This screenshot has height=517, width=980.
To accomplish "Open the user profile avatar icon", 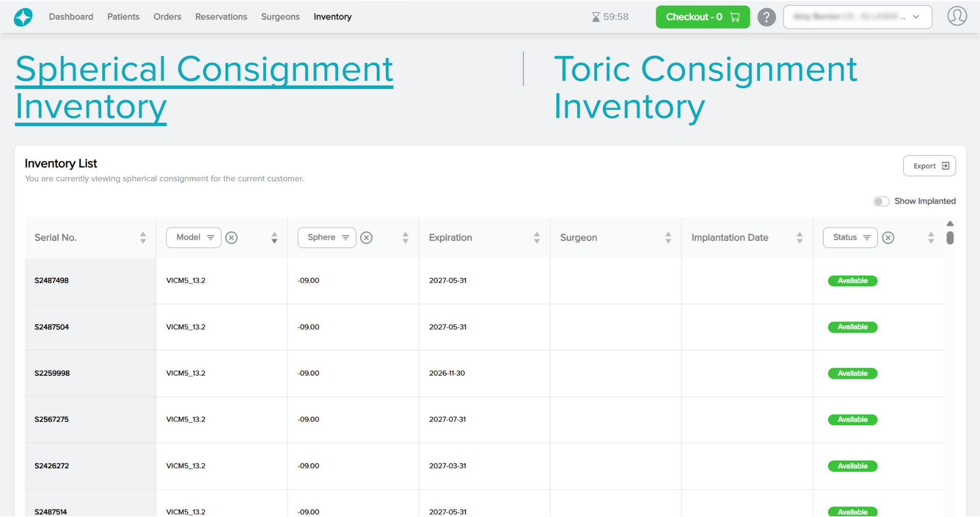I will [x=957, y=16].
